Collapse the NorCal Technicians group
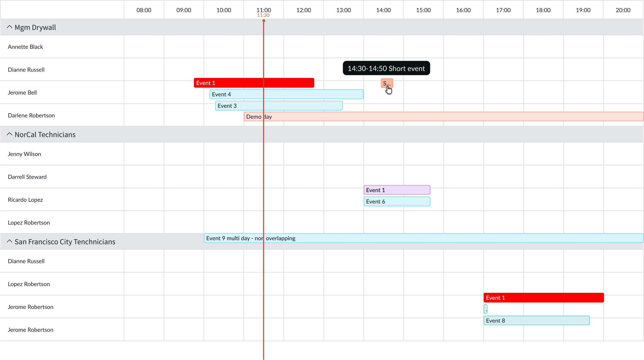Screen dimensions: 644x360 coord(9,134)
